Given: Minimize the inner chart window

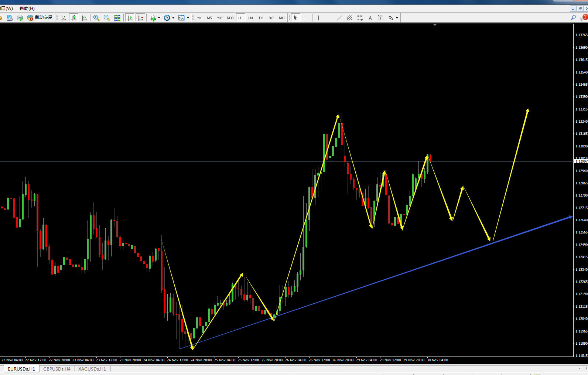Looking at the screenshot, I should [573, 8].
